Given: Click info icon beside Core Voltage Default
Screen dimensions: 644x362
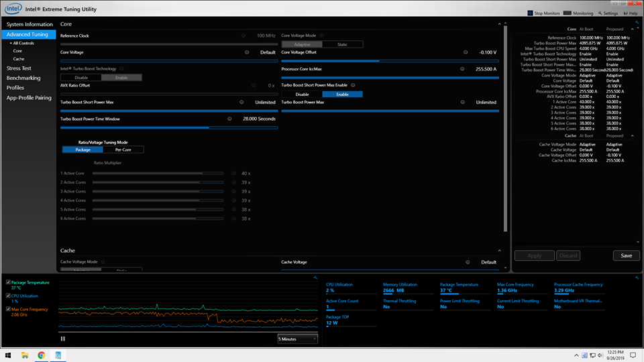Looking at the screenshot, I should point(247,52).
